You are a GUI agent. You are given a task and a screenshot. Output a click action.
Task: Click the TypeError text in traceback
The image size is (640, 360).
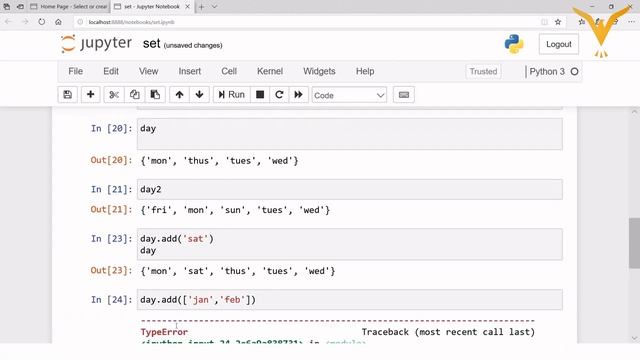164,332
